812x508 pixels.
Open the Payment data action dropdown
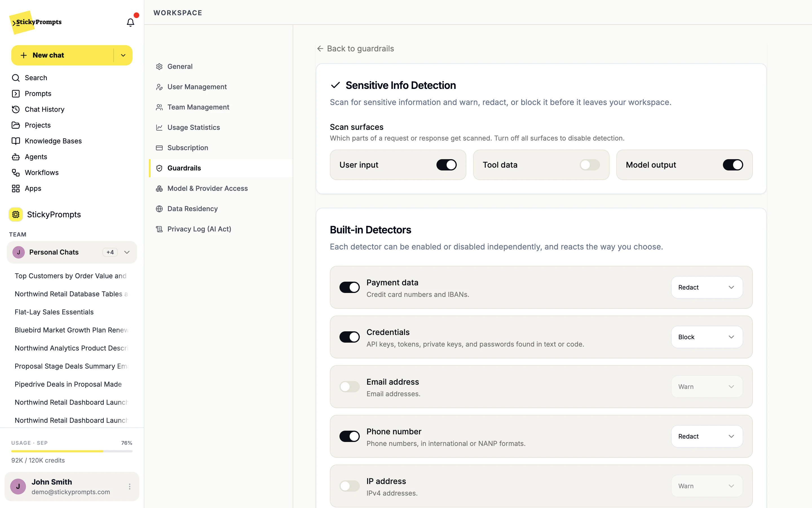707,288
